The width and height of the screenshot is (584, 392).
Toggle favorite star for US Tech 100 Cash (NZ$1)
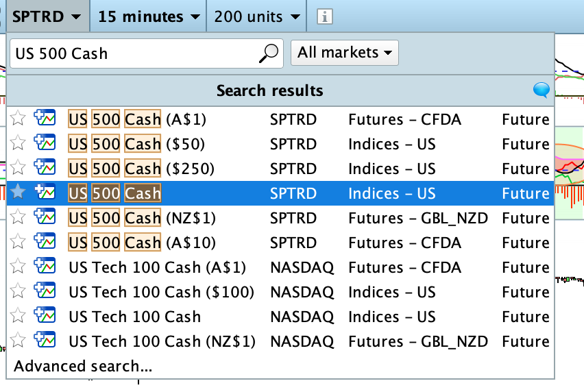(19, 341)
